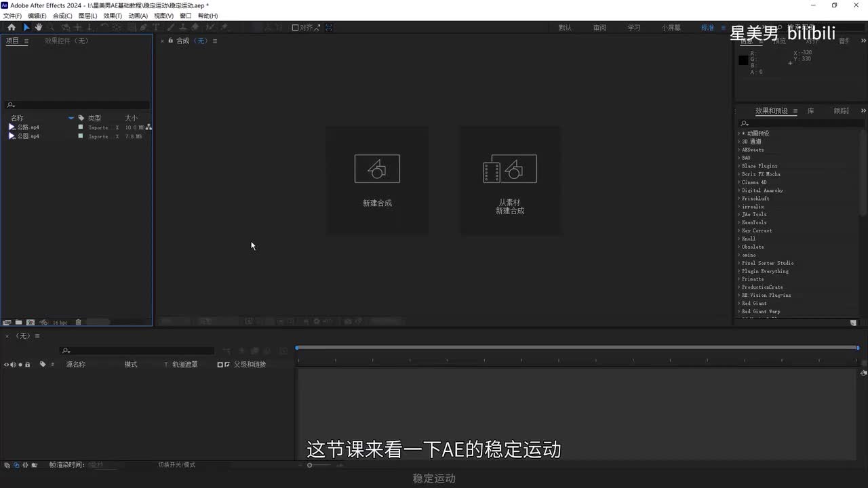Click new composition icon at Project panel bottom
Screen dimensions: 868x488
pyautogui.click(x=31, y=323)
